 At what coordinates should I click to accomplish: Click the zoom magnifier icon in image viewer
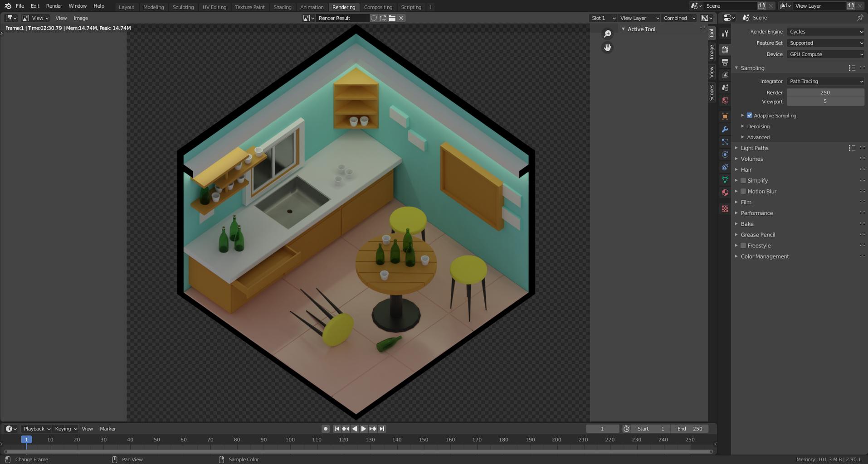tap(607, 34)
